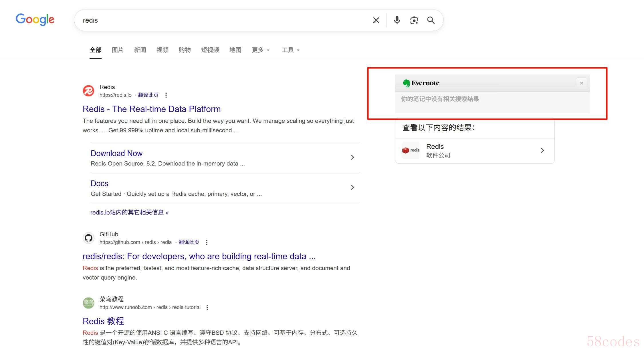Open Redis - The Real-time Data Platform link
644x350 pixels.
click(151, 109)
